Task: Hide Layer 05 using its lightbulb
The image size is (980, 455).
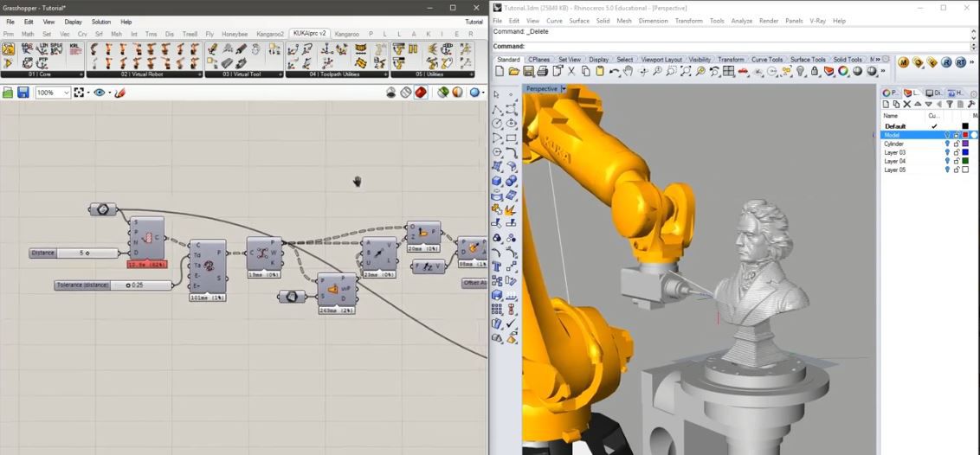Action: (x=947, y=170)
